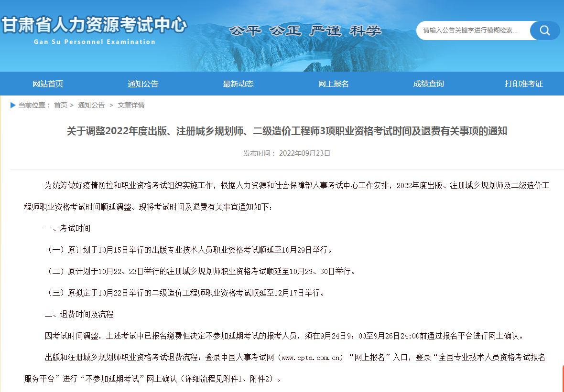Open 网上报名 from the navigation bar
The width and height of the screenshot is (564, 392).
click(x=333, y=84)
